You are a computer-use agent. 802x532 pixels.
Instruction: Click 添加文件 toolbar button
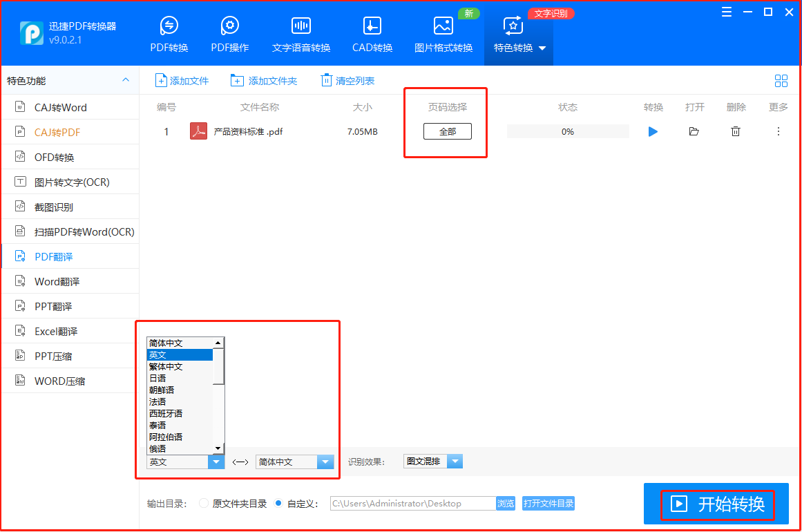(x=182, y=81)
